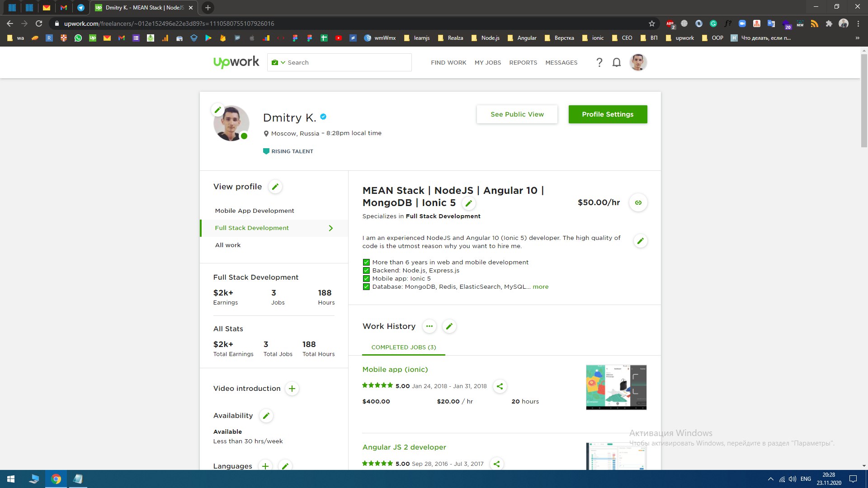This screenshot has width=868, height=488.
Task: Add a language with plus icon
Action: tap(265, 466)
